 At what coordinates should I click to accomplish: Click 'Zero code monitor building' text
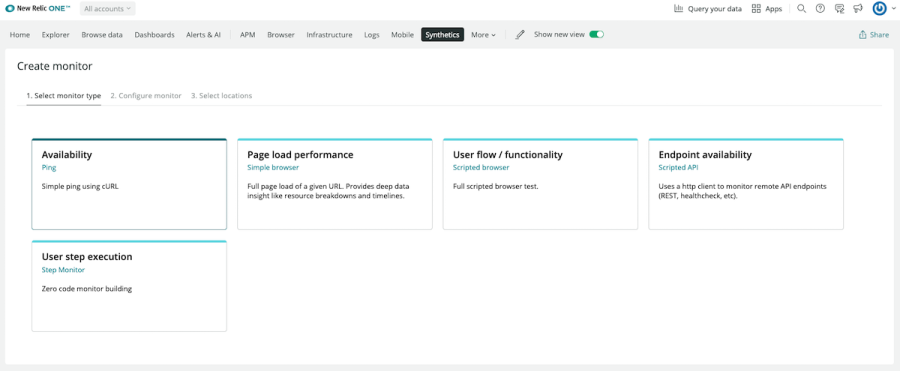(87, 289)
